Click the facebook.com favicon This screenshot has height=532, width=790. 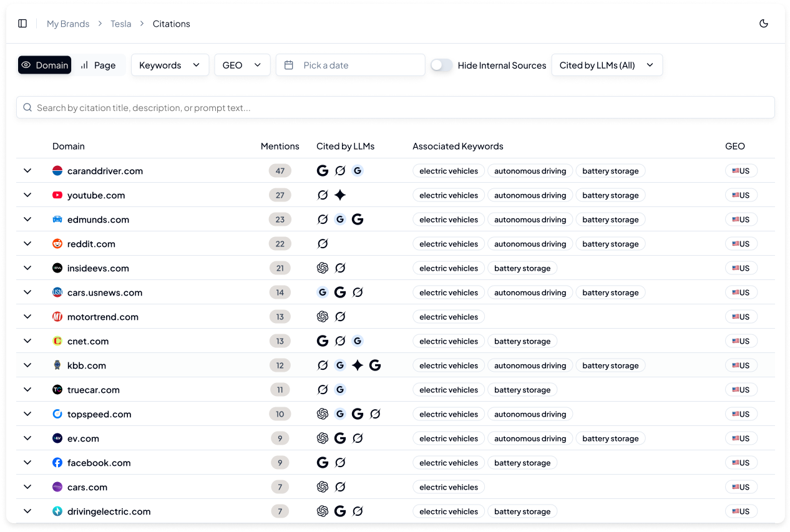57,463
